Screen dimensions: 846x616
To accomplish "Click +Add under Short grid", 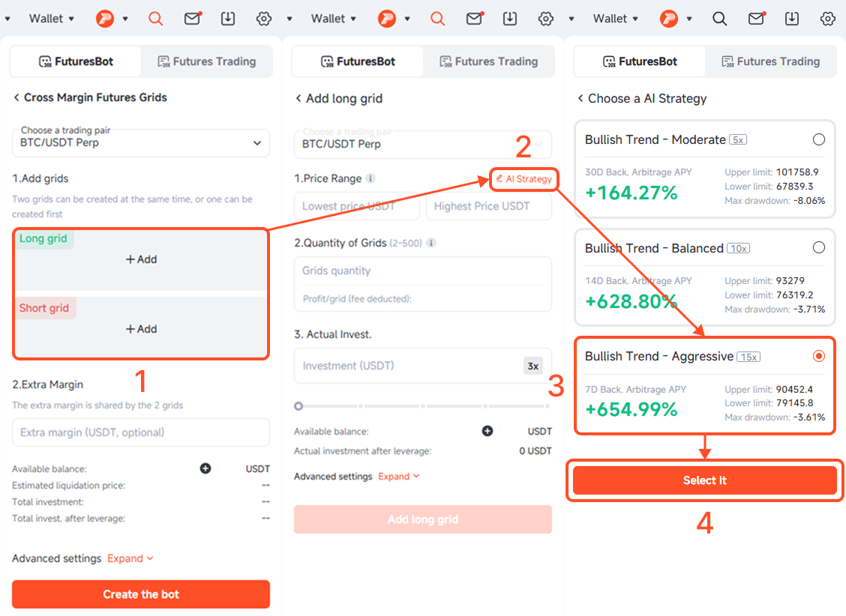I will 141,329.
